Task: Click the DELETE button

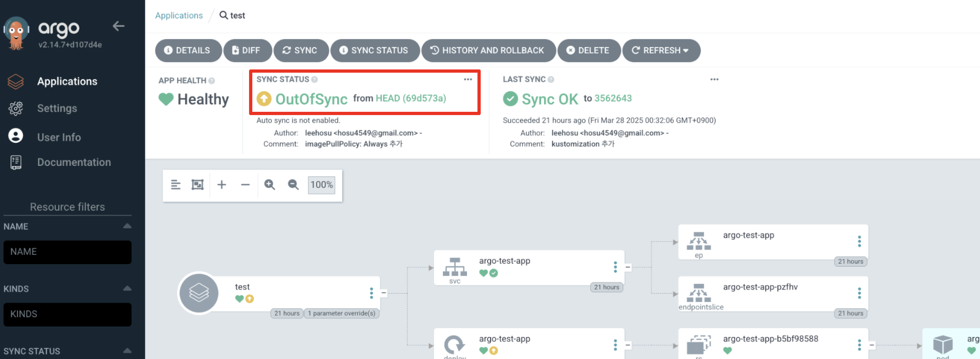Action: [x=589, y=50]
